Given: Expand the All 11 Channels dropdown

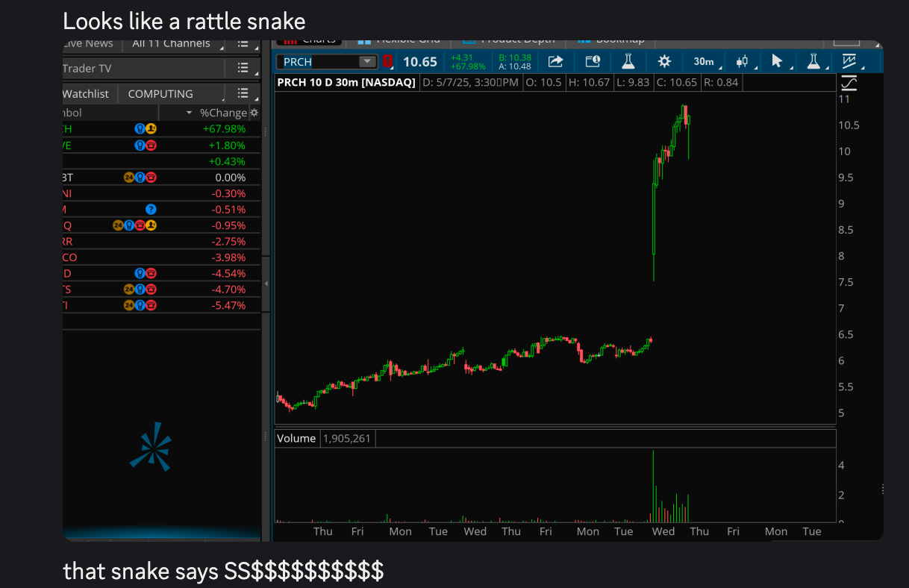Looking at the screenshot, I should tap(175, 44).
